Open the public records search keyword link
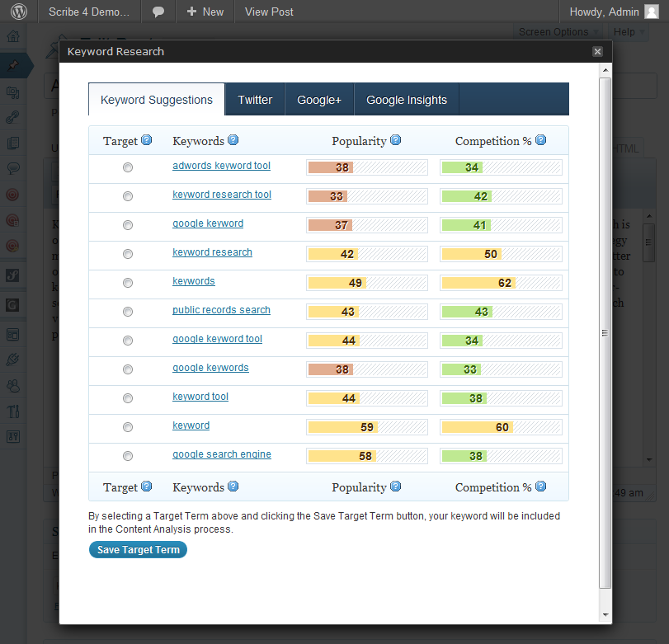Viewport: 669px width, 644px height. click(x=221, y=310)
